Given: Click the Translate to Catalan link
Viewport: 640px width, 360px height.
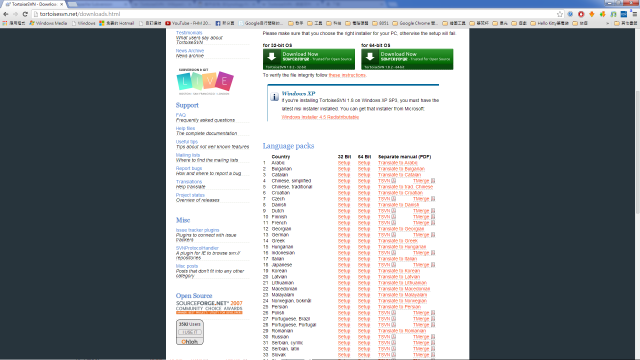Looking at the screenshot, I should tap(399, 175).
